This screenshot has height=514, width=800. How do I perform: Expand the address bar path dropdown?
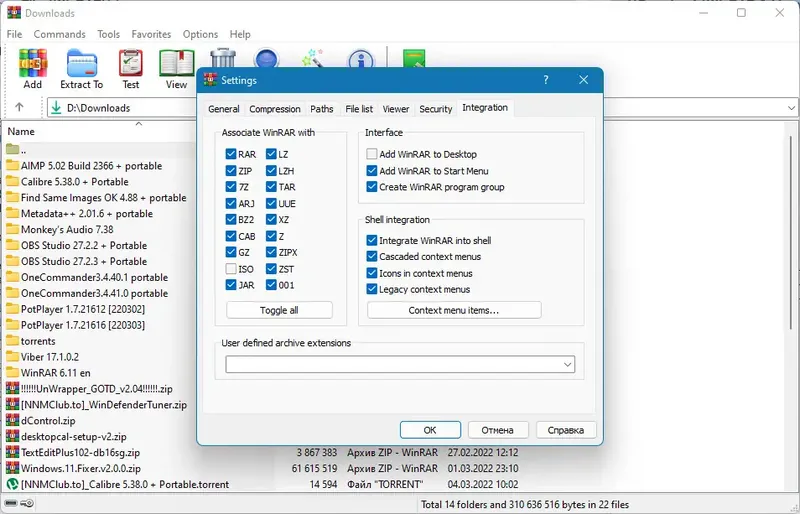pyautogui.click(x=791, y=108)
